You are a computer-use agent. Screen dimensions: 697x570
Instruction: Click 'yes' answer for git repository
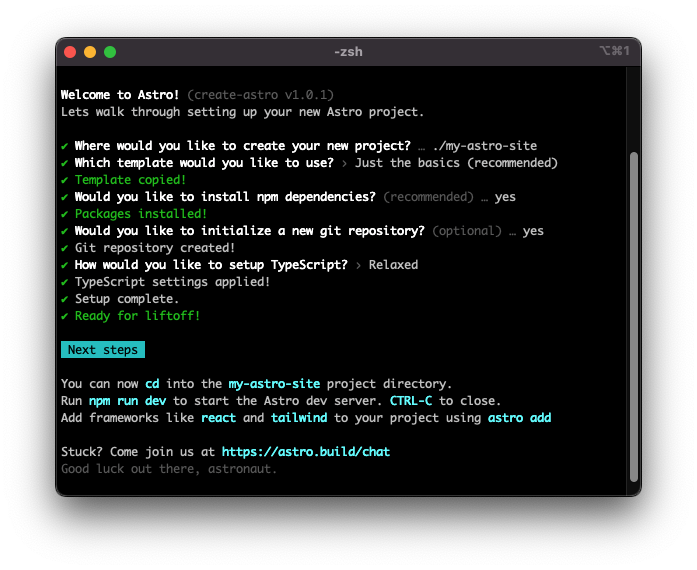tap(533, 231)
